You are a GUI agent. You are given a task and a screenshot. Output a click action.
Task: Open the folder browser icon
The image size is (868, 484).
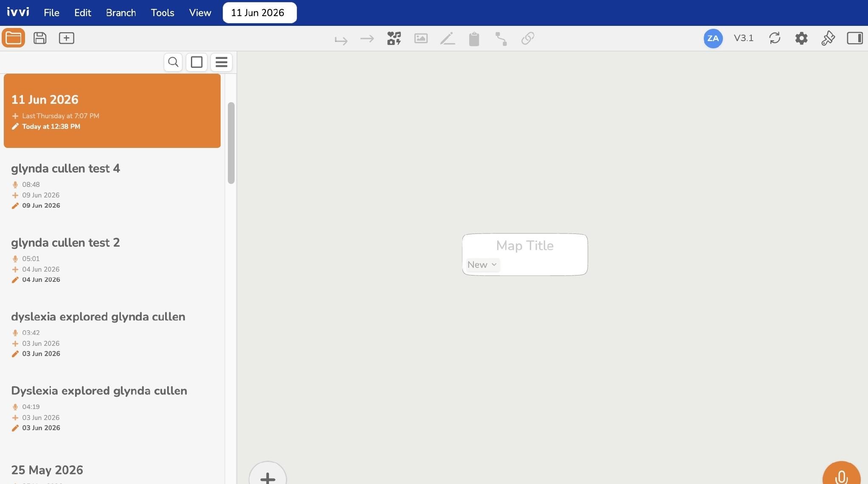pyautogui.click(x=13, y=38)
